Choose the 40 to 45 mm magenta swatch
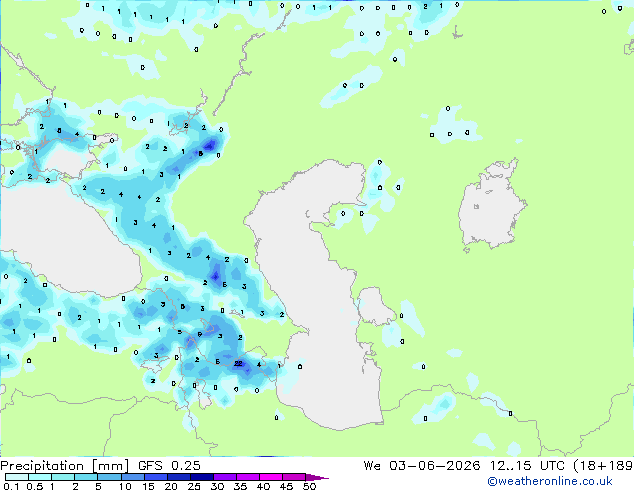 271,477
